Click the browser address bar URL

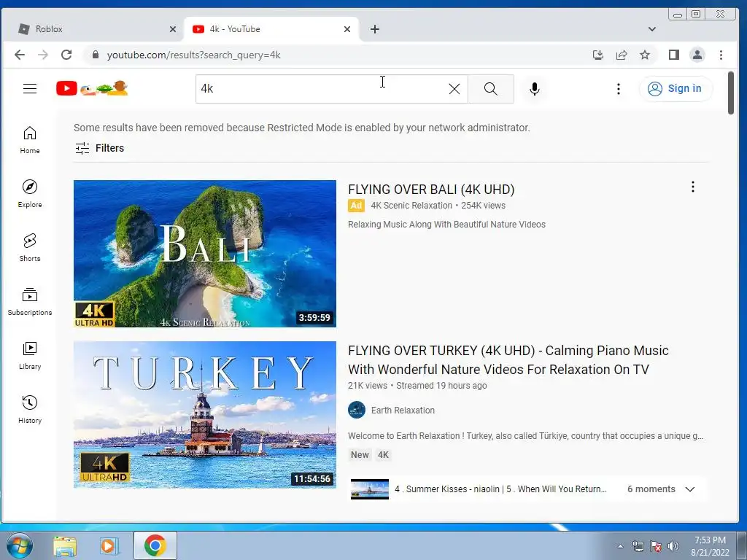(x=193, y=55)
